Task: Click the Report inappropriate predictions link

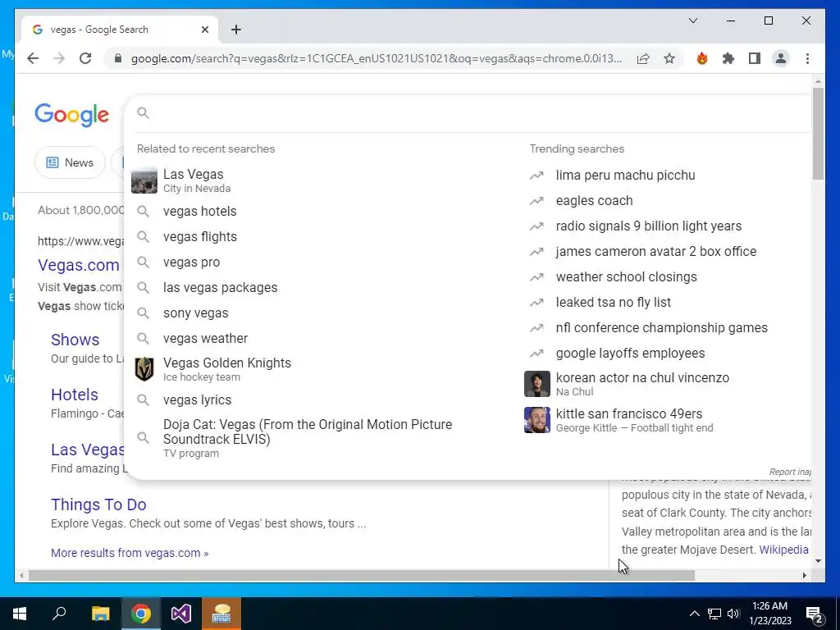Action: tap(790, 472)
